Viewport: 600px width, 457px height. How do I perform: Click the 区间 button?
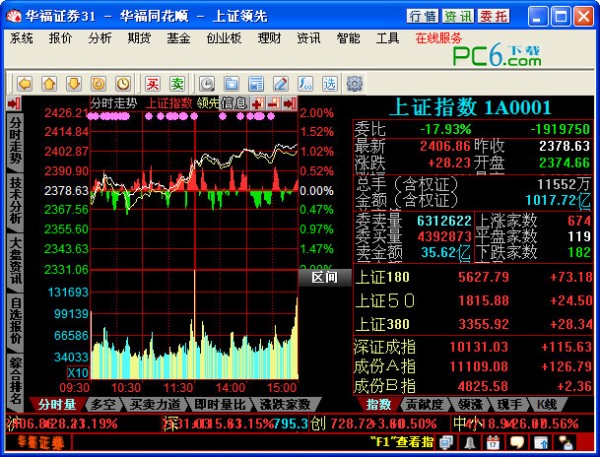coord(324,277)
